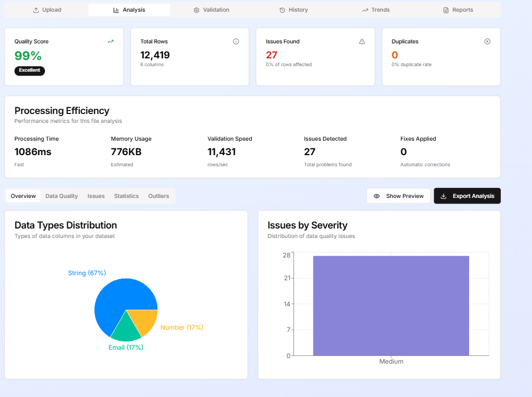The image size is (532, 397).
Task: Click the purple Medium severity bar
Action: coord(391,305)
